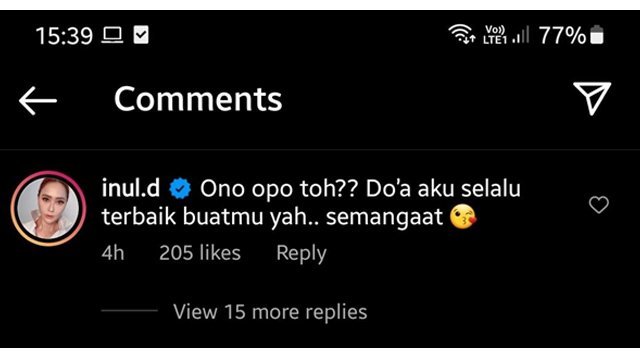Tap the laptop notification icon
Viewport: 640px width, 360px height.
point(112,35)
